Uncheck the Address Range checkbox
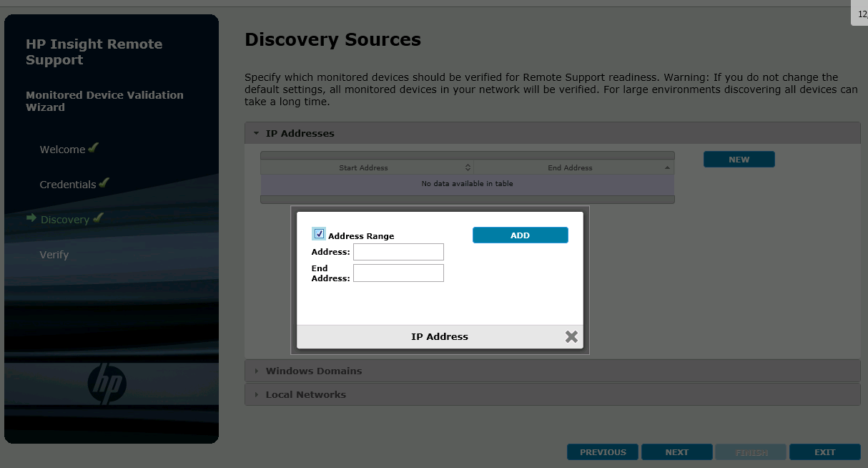 tap(319, 234)
